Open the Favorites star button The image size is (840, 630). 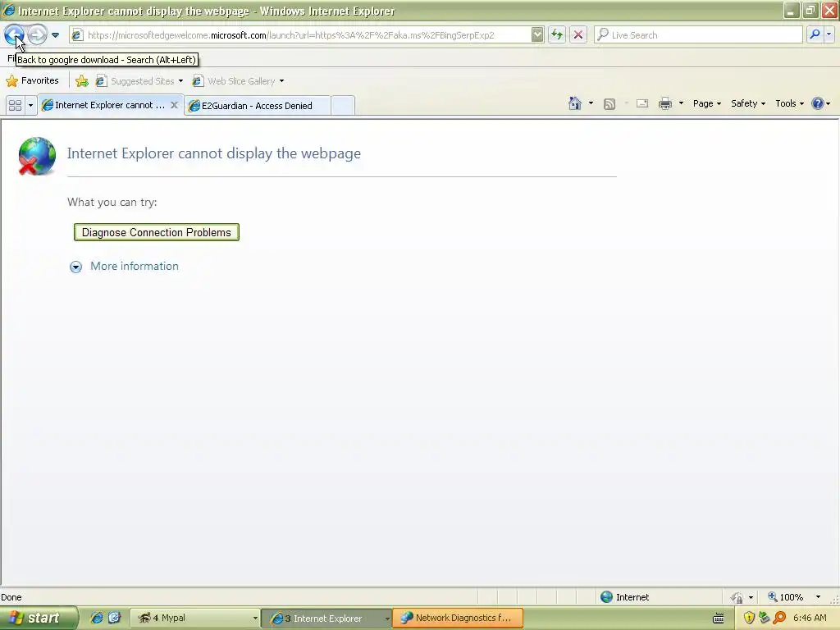(33, 81)
